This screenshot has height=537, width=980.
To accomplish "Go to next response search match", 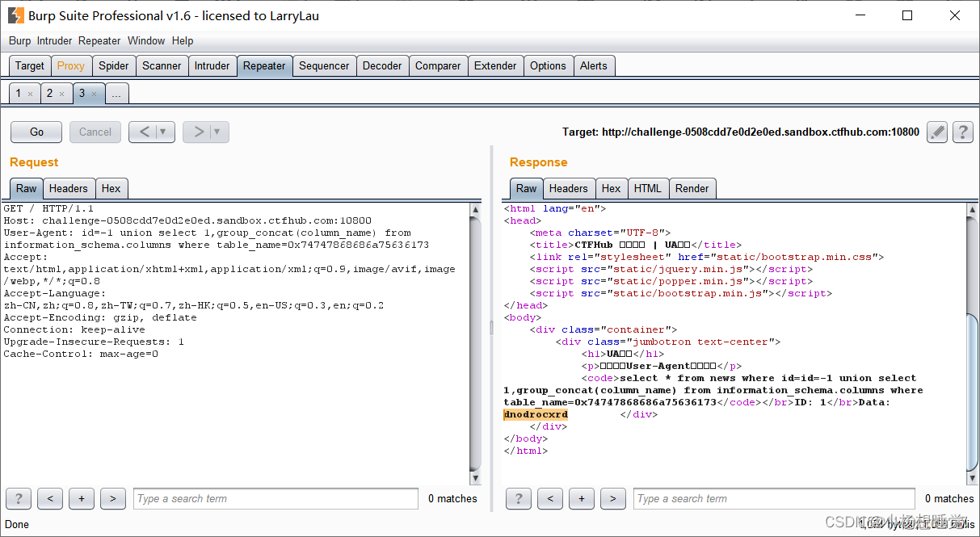I will point(613,498).
